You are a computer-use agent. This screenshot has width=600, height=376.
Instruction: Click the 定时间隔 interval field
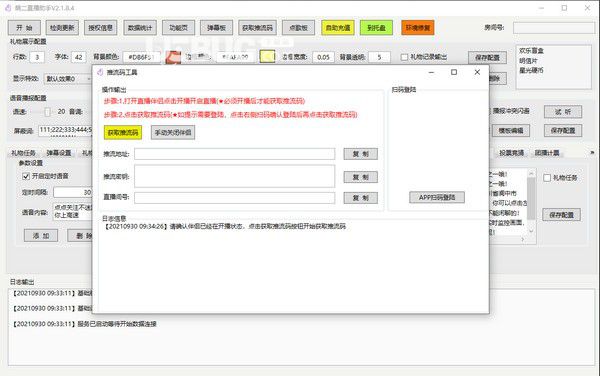(73, 192)
